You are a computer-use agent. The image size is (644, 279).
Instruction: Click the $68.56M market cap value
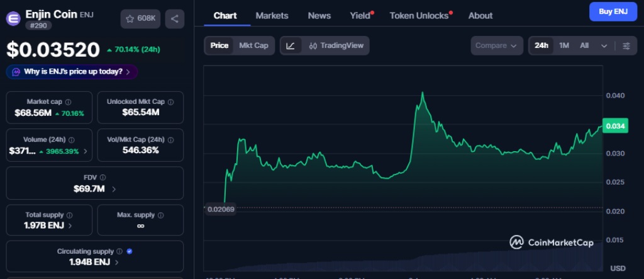click(33, 113)
